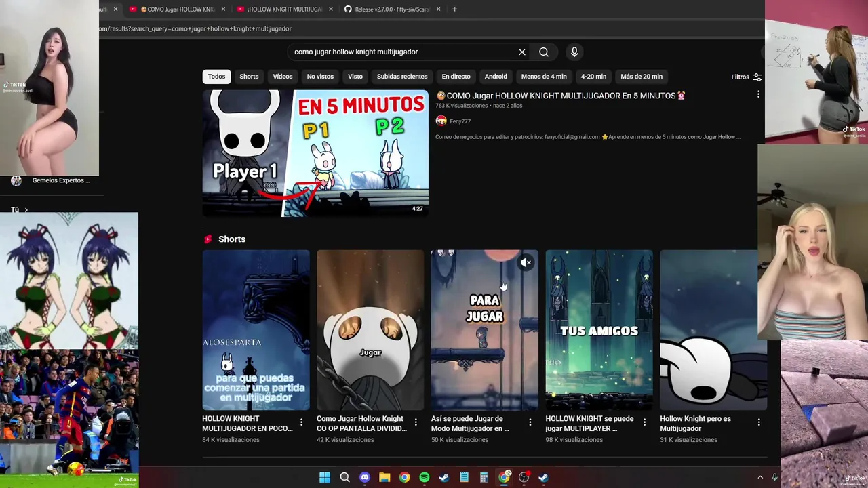868x488 pixels.
Task: Click the 763 K visualizaciones text
Action: click(462, 106)
